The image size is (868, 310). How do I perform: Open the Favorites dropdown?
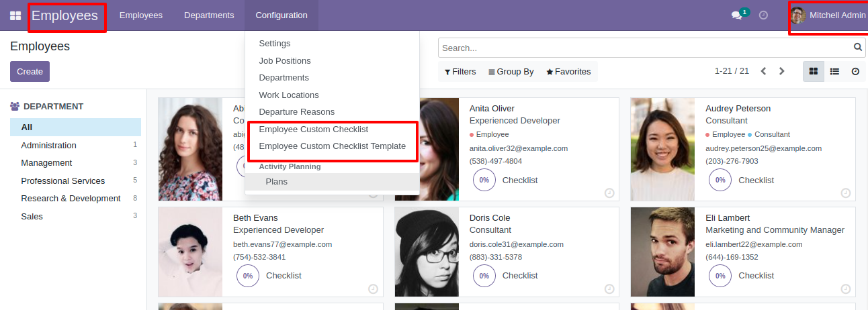pos(568,72)
